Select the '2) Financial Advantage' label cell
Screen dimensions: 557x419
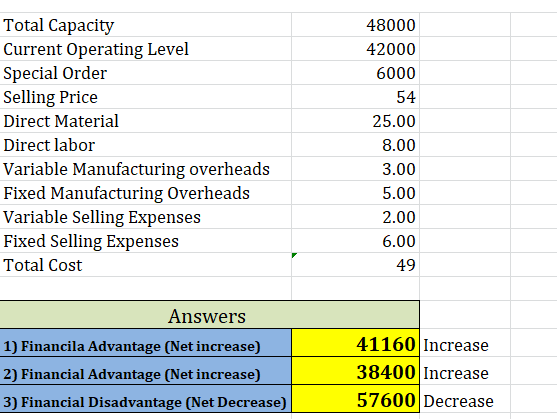click(x=146, y=371)
